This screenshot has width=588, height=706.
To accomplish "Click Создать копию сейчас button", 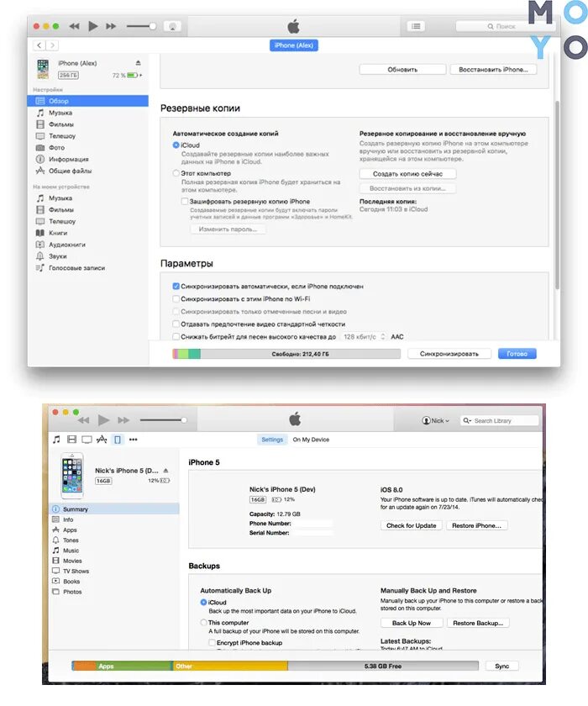I will 407,174.
